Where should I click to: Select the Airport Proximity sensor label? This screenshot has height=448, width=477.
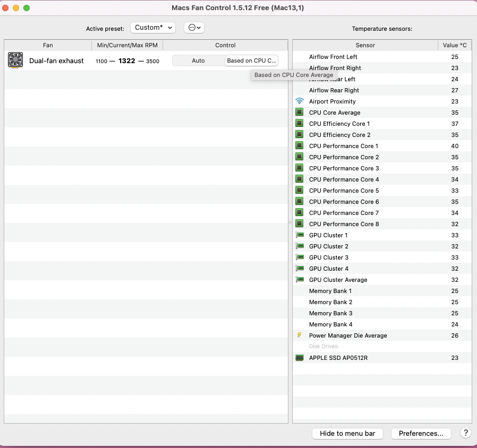[x=332, y=101]
